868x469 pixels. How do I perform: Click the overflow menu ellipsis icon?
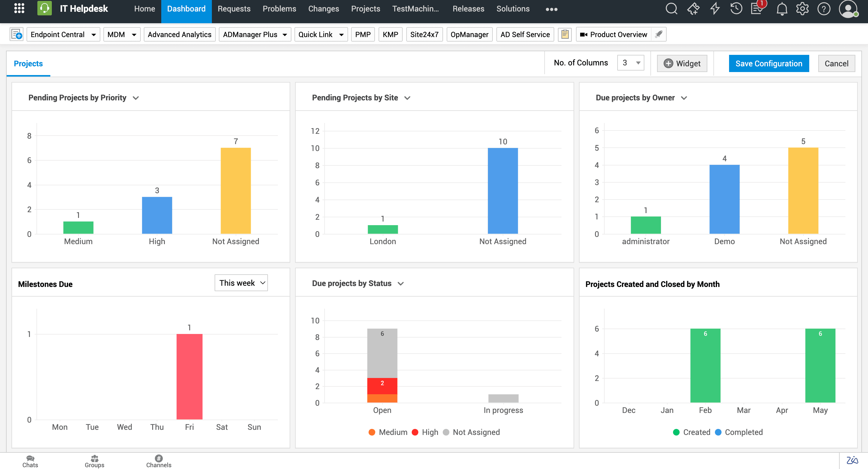[x=552, y=9]
